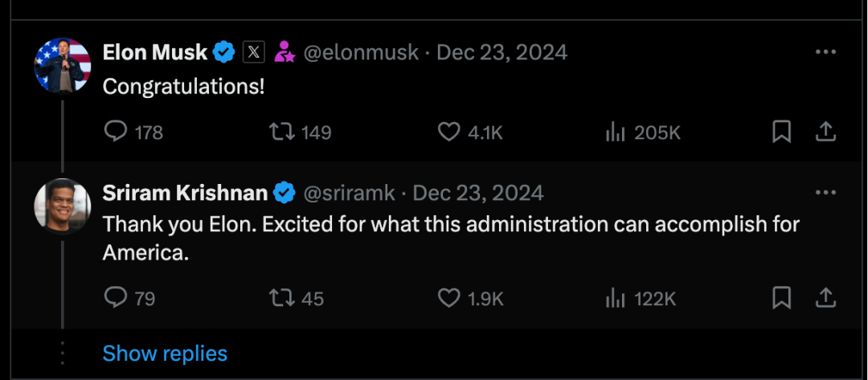The height and width of the screenshot is (380, 868).
Task: View analytics for Sriram Krishnan's post
Action: tap(615, 298)
